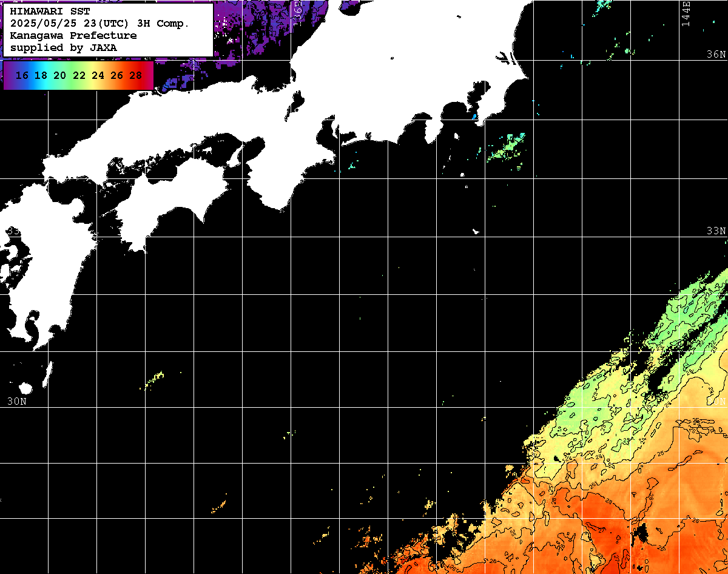Viewport: 728px width, 574px height.
Task: Select legend value 22 on temperature scale
Action: 79,76
